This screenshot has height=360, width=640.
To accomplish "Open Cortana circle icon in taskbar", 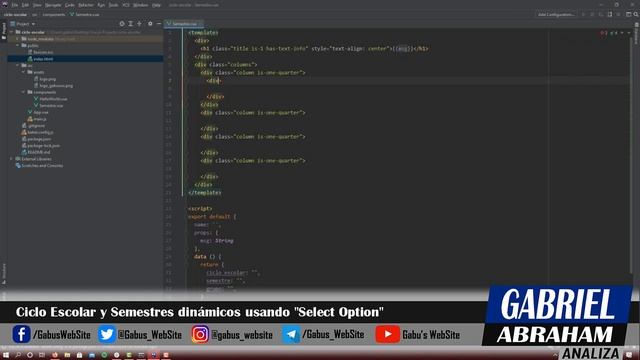I will coord(30,355).
